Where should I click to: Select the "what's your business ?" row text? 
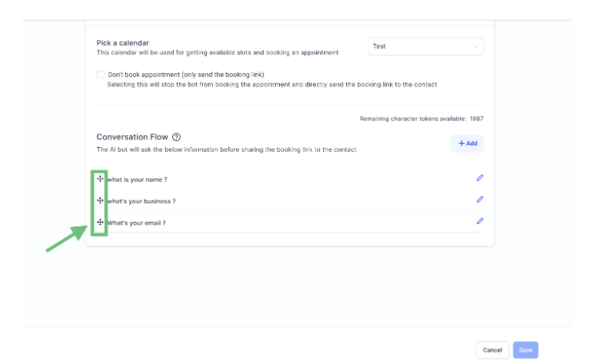point(141,201)
